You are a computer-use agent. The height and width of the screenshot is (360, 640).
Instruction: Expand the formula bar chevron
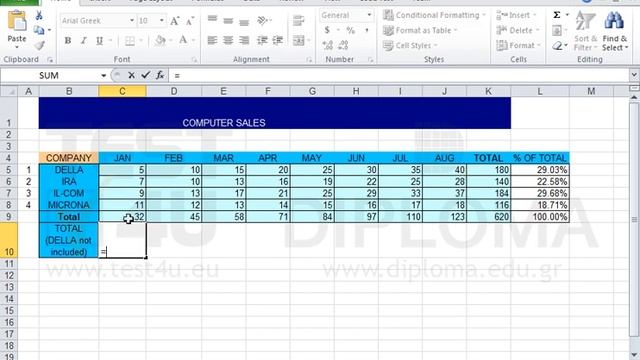[634, 75]
